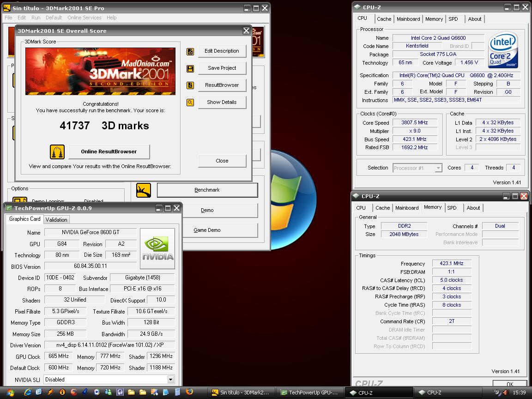The image size is (532, 399).
Task: Open the About tab in lower CPU-Z window
Action: 473,208
